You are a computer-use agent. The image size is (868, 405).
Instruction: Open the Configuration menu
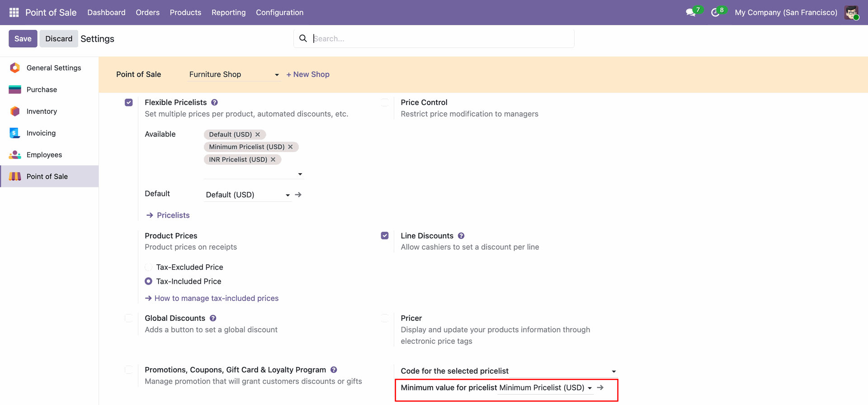[280, 12]
